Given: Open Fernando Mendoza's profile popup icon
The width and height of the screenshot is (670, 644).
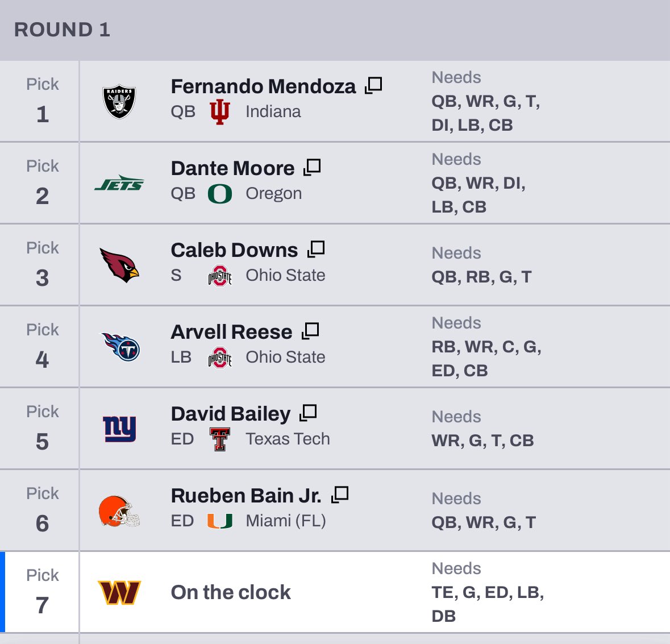Looking at the screenshot, I should (373, 86).
